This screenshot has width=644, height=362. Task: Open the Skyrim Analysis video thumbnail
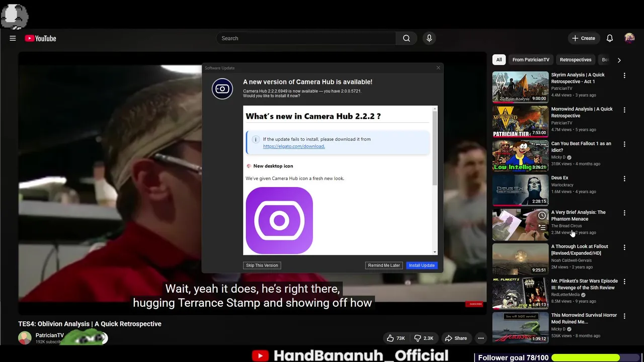520,87
